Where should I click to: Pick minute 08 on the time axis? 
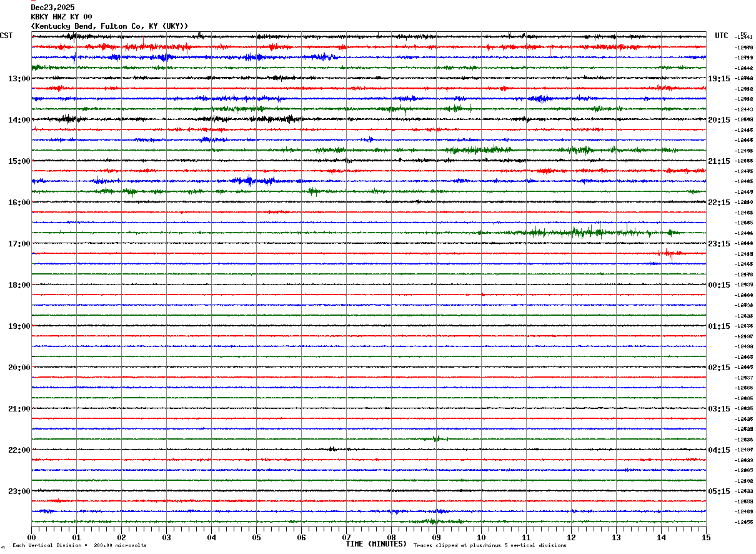(x=391, y=537)
